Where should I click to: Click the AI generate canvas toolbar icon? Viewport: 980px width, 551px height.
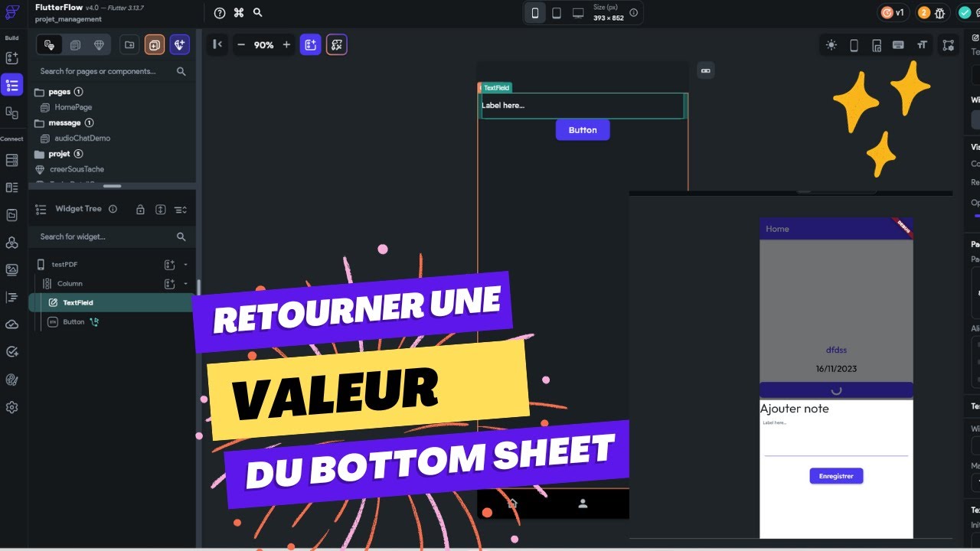[337, 45]
